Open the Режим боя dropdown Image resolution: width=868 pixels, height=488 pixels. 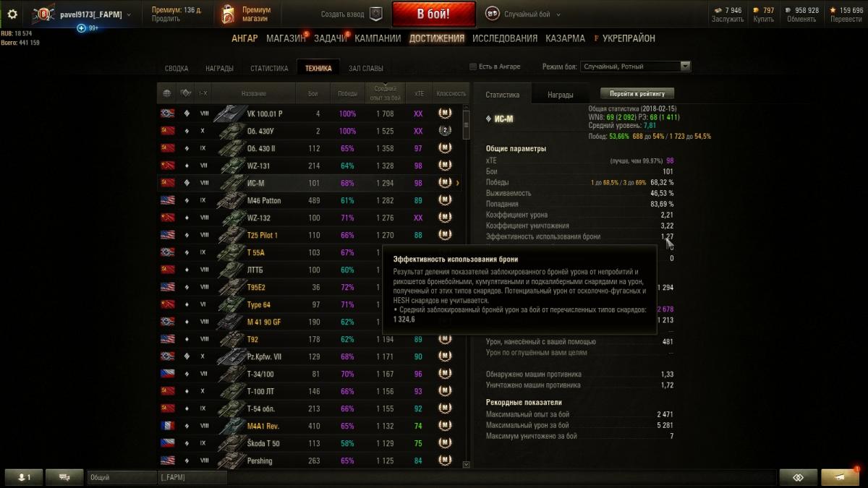pyautogui.click(x=636, y=67)
